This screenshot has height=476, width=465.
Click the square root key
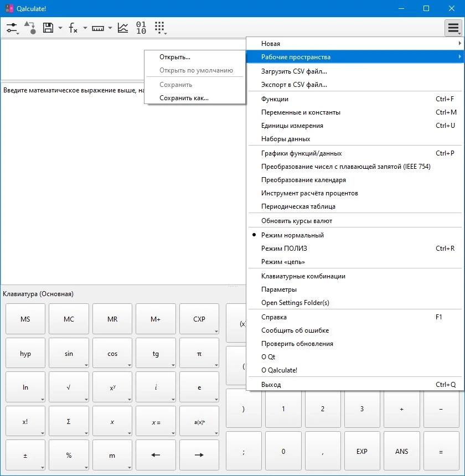click(69, 387)
